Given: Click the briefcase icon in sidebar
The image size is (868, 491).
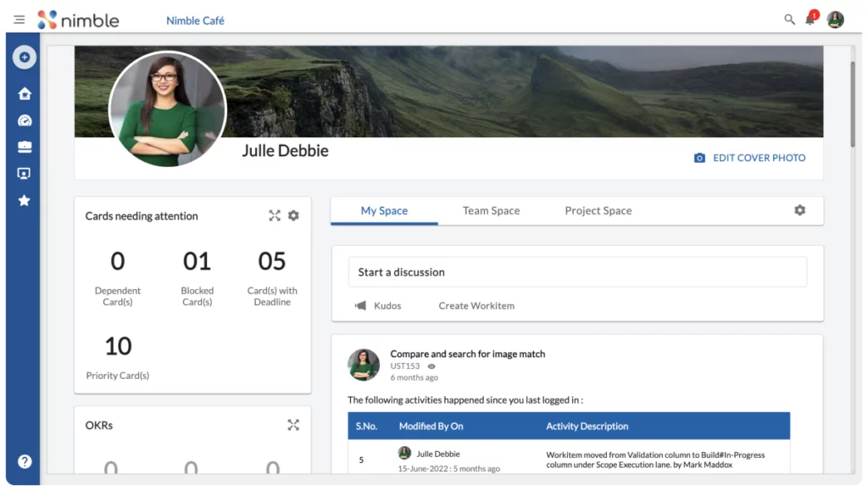Looking at the screenshot, I should coord(25,147).
